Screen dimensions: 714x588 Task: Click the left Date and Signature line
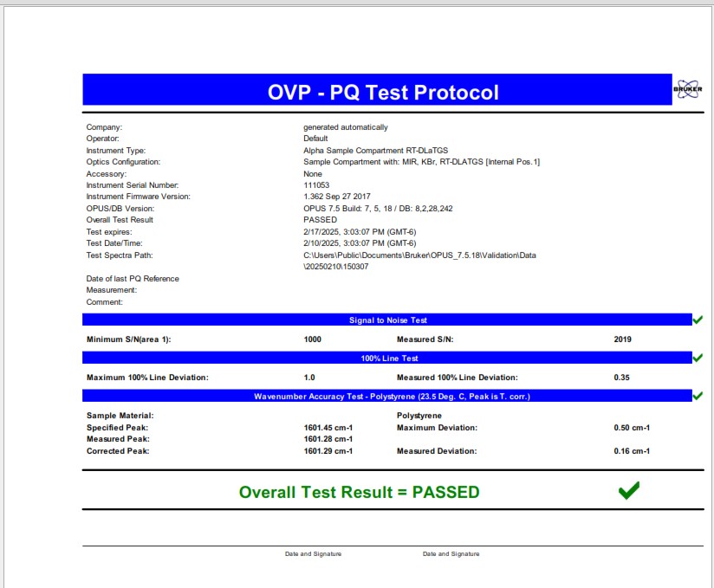pyautogui.click(x=313, y=553)
